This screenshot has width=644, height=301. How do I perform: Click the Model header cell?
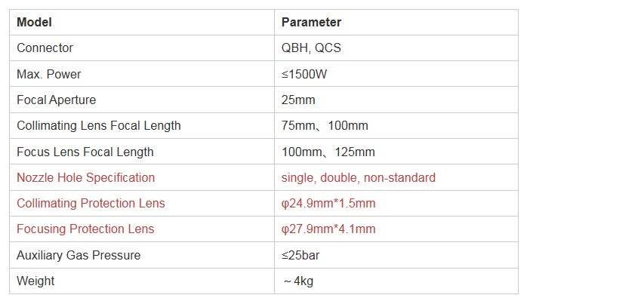click(142, 22)
